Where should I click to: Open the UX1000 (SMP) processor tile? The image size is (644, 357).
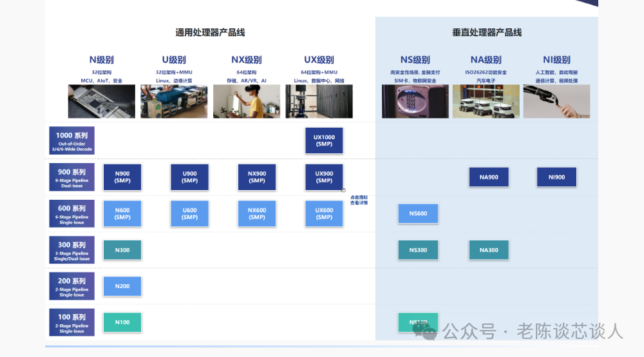click(324, 140)
